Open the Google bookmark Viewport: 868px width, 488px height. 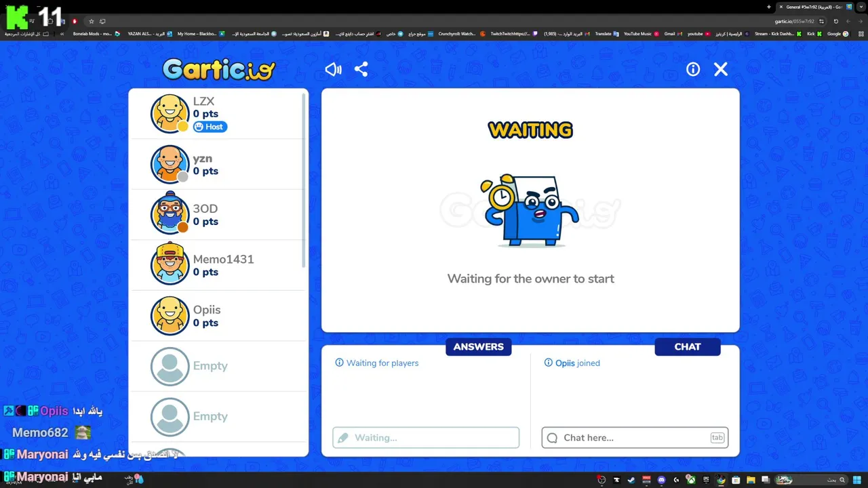click(837, 34)
